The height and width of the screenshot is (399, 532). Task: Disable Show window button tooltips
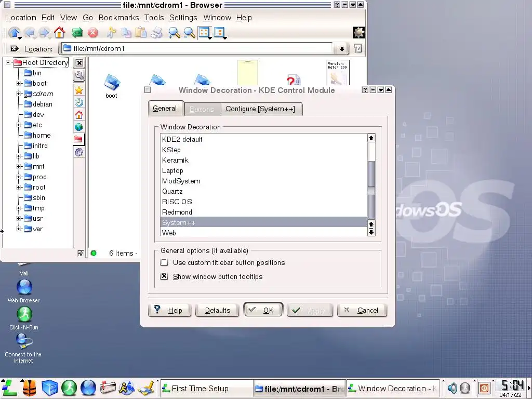164,276
